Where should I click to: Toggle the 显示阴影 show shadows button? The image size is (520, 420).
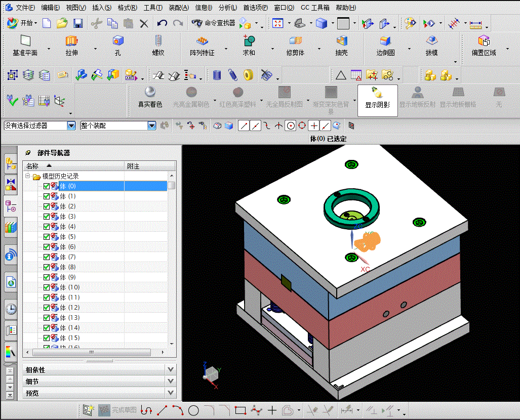[x=377, y=100]
